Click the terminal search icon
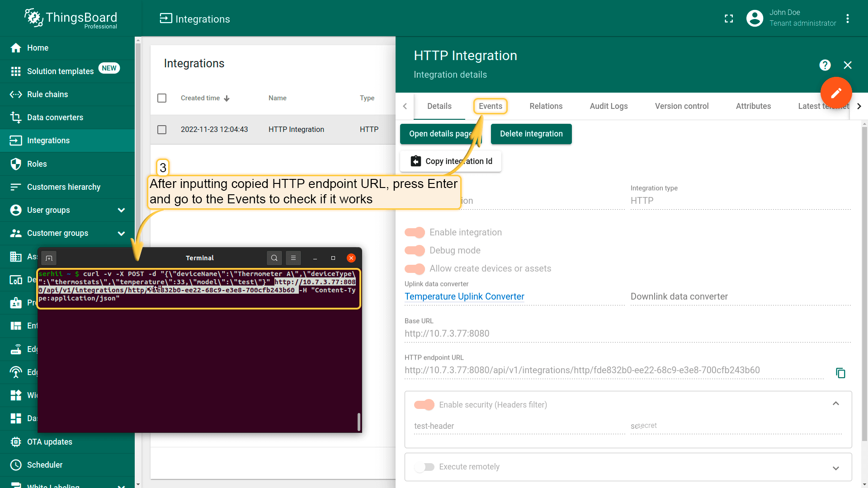The height and width of the screenshot is (488, 868). point(274,258)
